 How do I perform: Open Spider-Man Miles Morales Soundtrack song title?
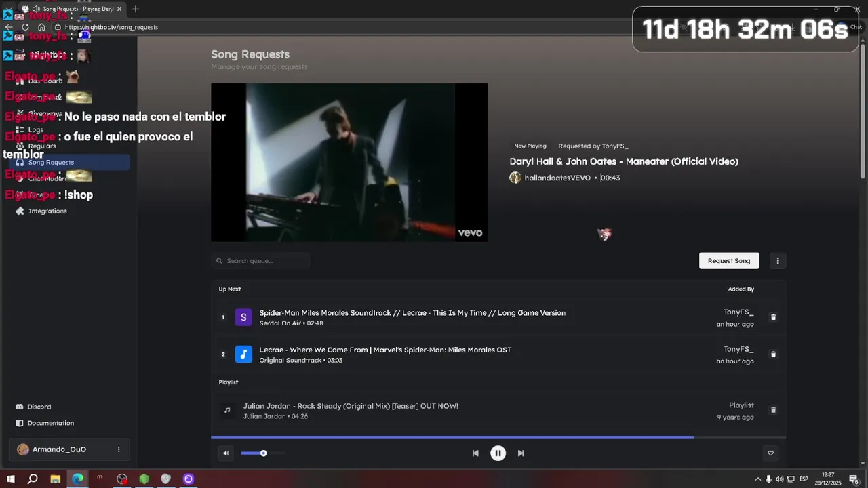coord(412,313)
